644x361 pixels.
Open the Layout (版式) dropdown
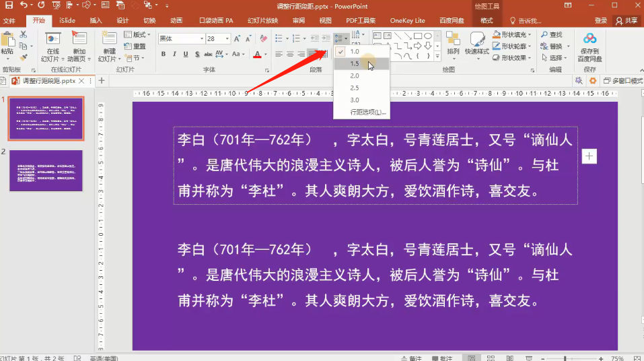[x=137, y=34]
